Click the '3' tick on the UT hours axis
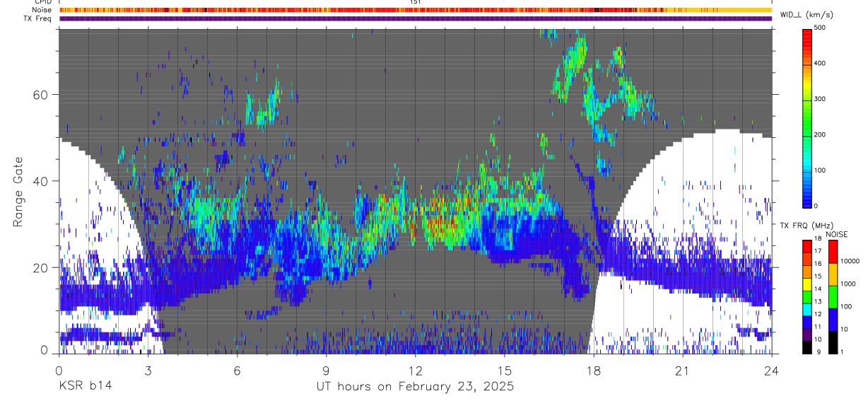 (148, 371)
